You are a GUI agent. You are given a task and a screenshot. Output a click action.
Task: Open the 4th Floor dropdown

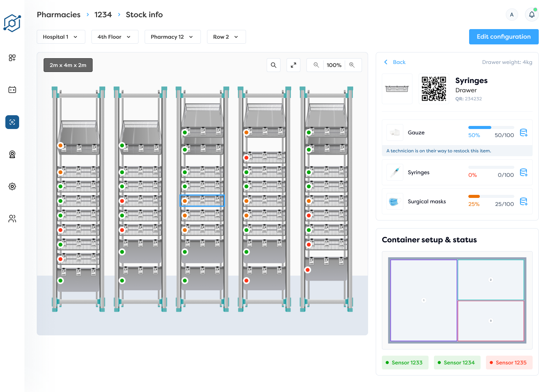115,37
